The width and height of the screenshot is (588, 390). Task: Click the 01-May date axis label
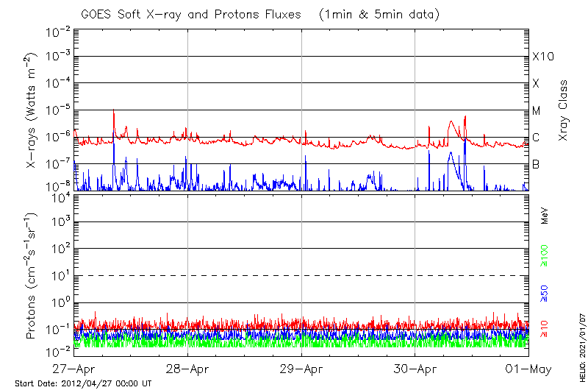(528, 368)
